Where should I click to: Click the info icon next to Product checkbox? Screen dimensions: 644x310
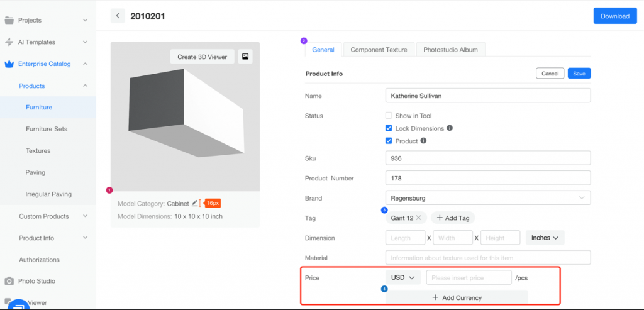tap(423, 141)
